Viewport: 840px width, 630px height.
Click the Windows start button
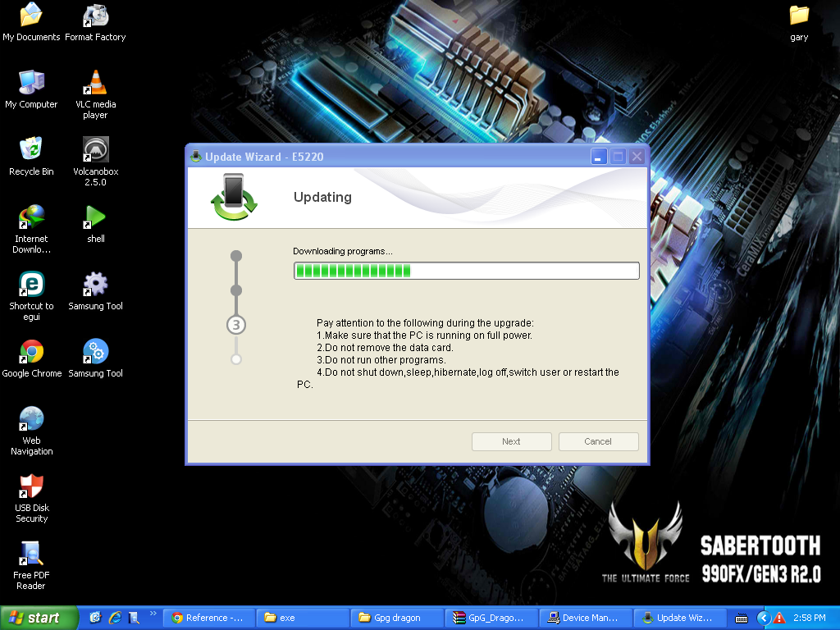[x=39, y=618]
